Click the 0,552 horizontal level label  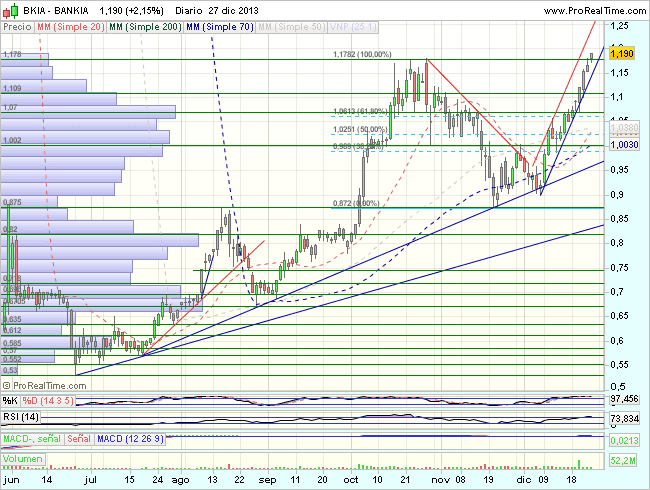click(12, 359)
